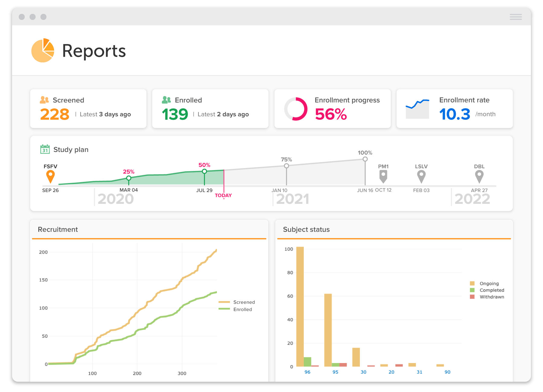Click the site link labeled 90

(447, 372)
